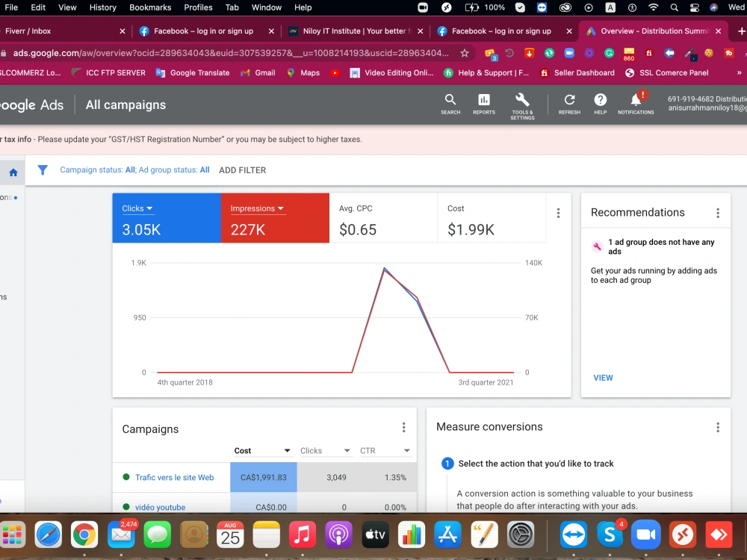The image size is (747, 560).
Task: Open Recommendations card three-dot menu
Action: pos(718,213)
